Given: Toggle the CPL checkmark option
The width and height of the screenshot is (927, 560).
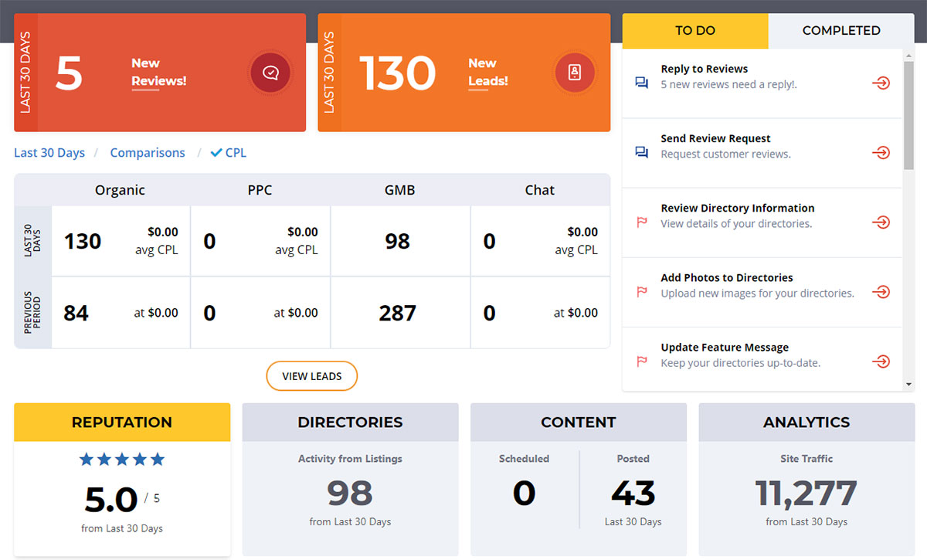Looking at the screenshot, I should point(229,153).
